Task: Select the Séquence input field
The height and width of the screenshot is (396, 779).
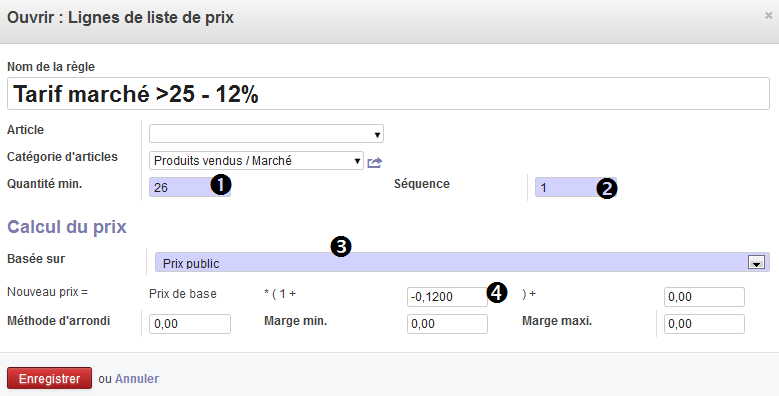Action: (x=576, y=187)
